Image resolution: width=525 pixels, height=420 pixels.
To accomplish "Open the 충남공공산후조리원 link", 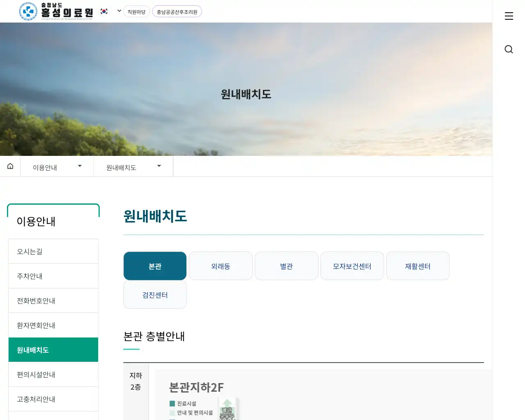I will point(177,12).
